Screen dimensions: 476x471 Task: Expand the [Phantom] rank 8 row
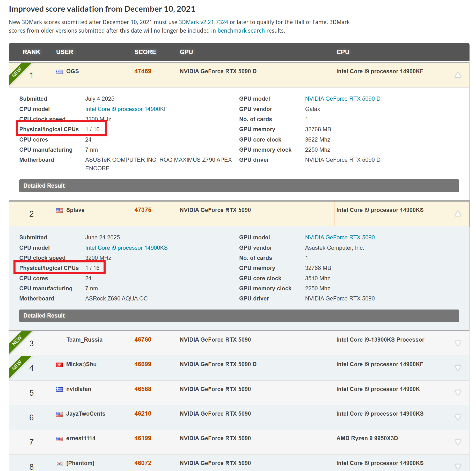click(458, 466)
